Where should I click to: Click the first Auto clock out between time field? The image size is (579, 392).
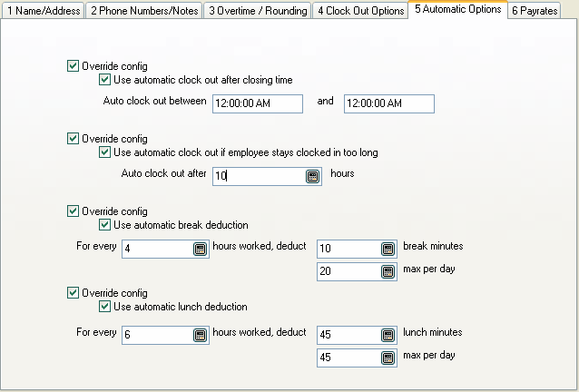tap(258, 103)
